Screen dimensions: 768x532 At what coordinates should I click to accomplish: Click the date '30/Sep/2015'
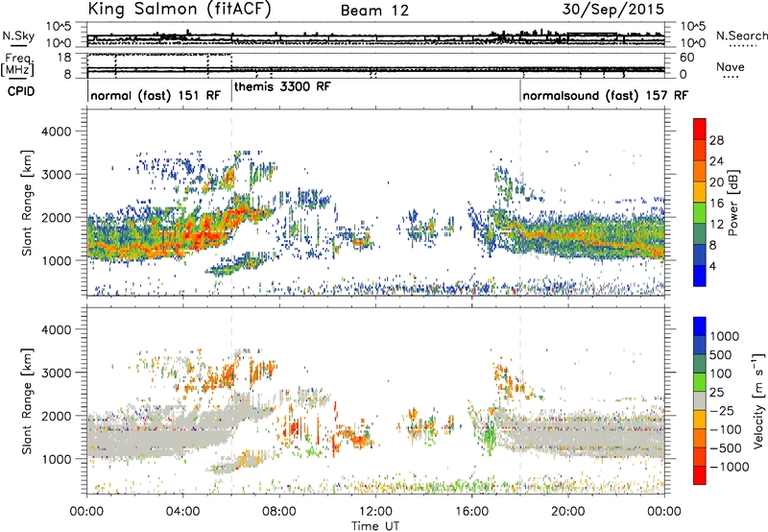pos(613,9)
